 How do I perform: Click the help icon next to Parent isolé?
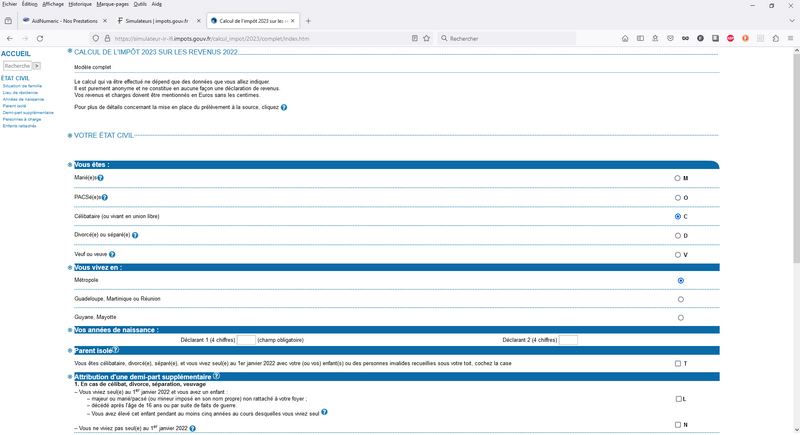(116, 350)
